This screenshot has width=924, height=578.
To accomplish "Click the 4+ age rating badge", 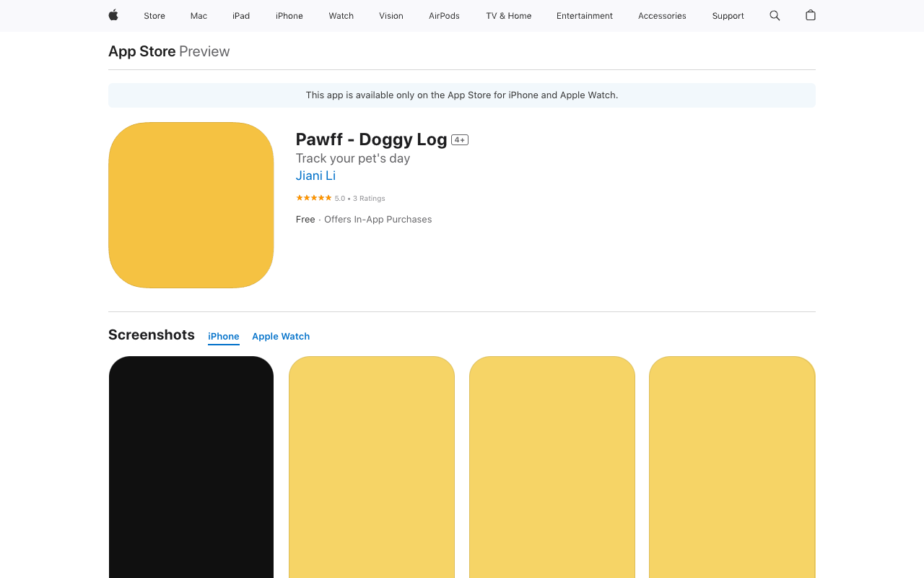I will tap(460, 140).
